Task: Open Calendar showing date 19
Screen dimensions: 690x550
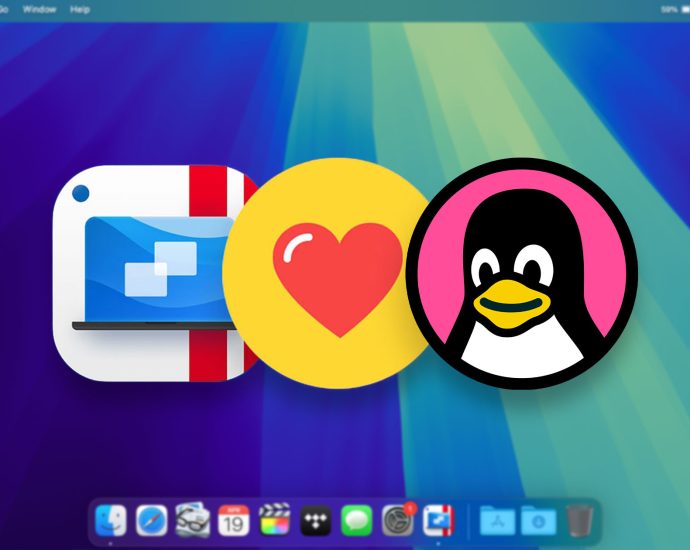Action: click(x=233, y=520)
